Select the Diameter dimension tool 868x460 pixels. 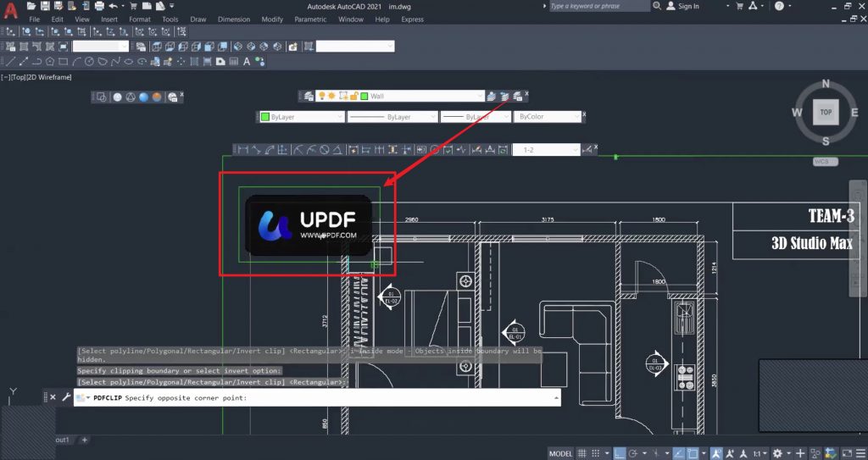click(x=325, y=150)
